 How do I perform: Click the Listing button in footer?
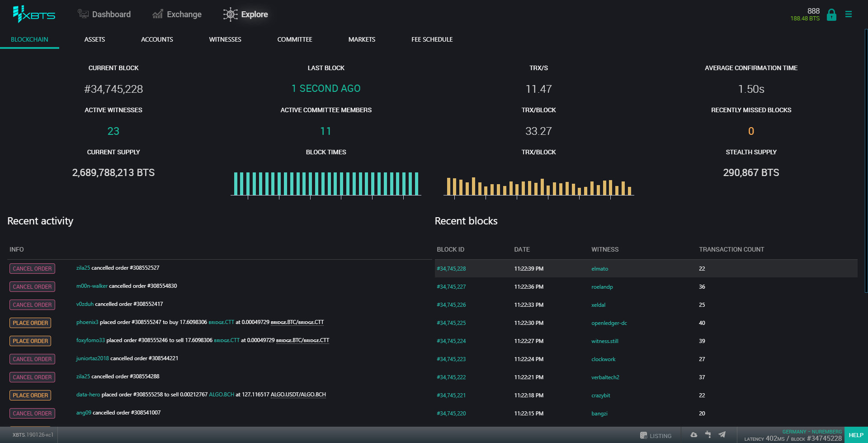pyautogui.click(x=656, y=435)
